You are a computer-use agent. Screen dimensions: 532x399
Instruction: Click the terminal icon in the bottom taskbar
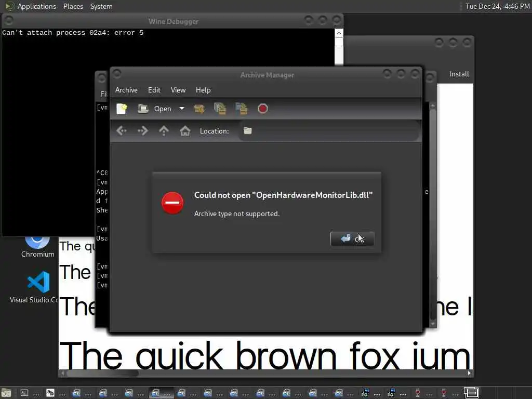coord(24,393)
